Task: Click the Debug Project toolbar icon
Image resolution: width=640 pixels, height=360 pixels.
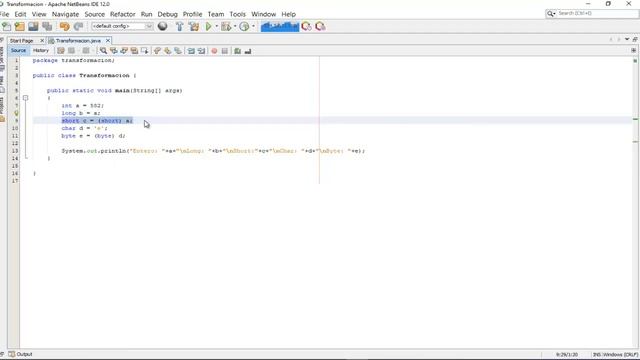Action: click(225, 27)
